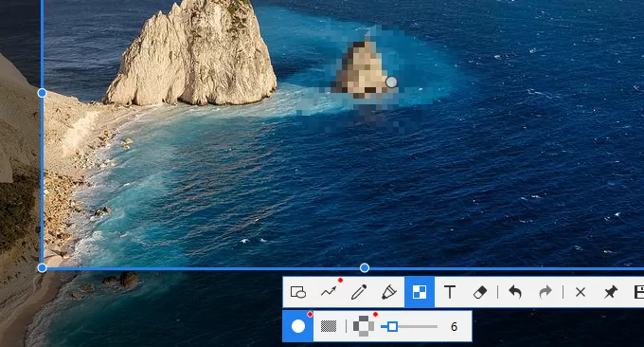Choose the round brush mosaic mode
Screen dimensions: 644x347
click(x=298, y=326)
